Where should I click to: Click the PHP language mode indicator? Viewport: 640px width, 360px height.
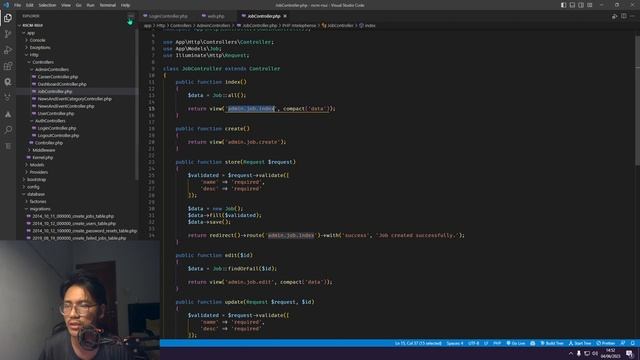click(497, 344)
